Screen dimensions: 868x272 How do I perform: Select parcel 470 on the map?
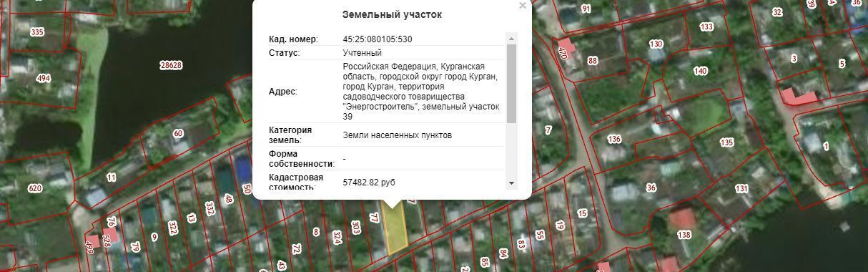coord(563,52)
